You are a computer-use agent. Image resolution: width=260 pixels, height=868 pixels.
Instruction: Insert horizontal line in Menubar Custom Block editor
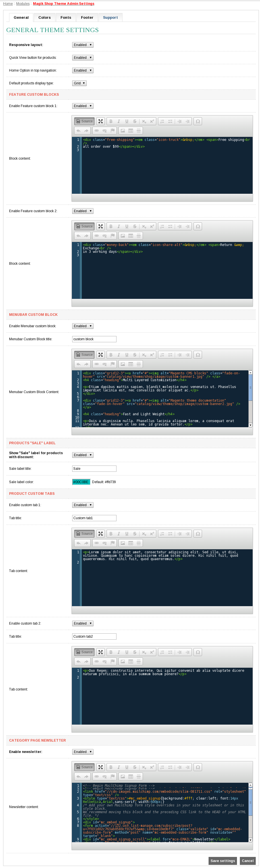click(139, 364)
